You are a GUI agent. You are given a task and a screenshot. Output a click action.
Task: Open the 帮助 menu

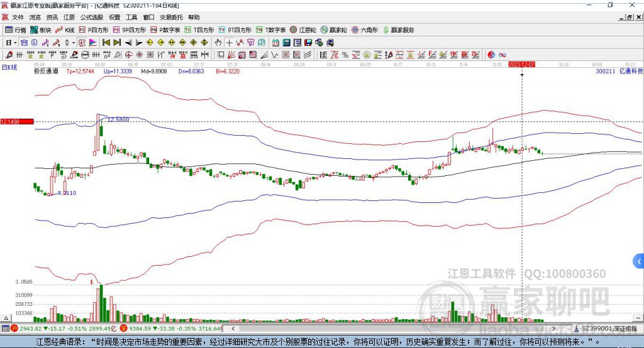pos(194,17)
